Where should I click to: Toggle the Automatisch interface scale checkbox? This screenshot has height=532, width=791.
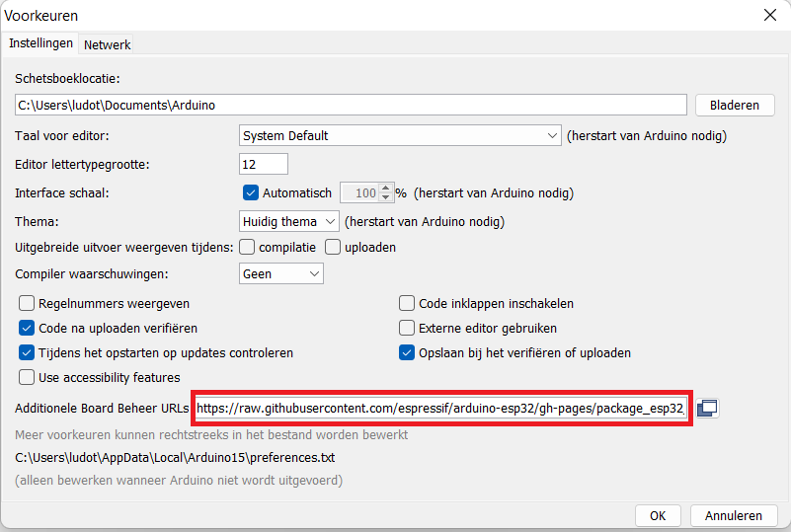[251, 192]
